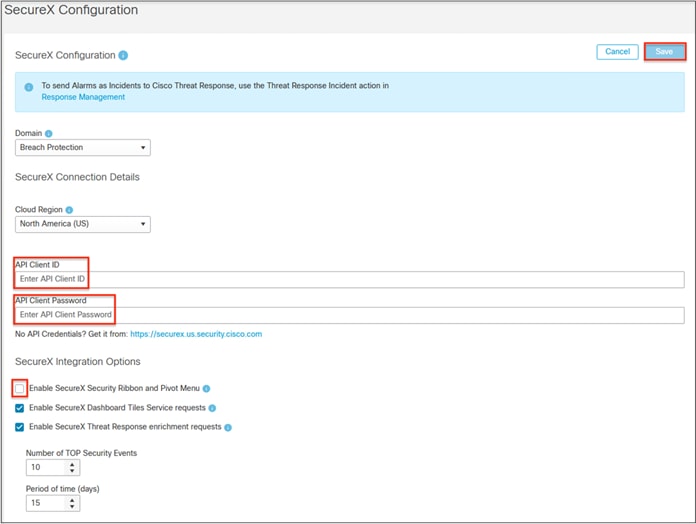Click the info icon next to SecureX Configuration heading
This screenshot has height=524, width=696.
(123, 55)
